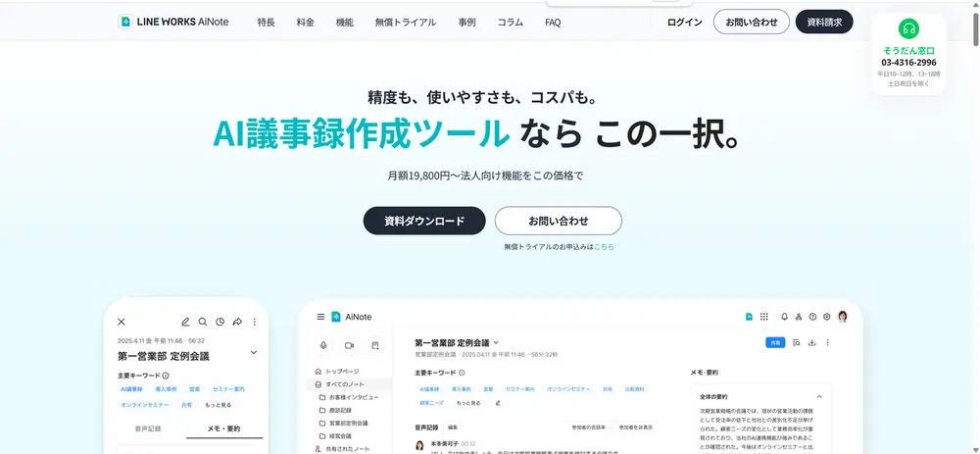The image size is (980, 454).
Task: Collapse the 全体の要約 section chevron
Action: point(819,396)
